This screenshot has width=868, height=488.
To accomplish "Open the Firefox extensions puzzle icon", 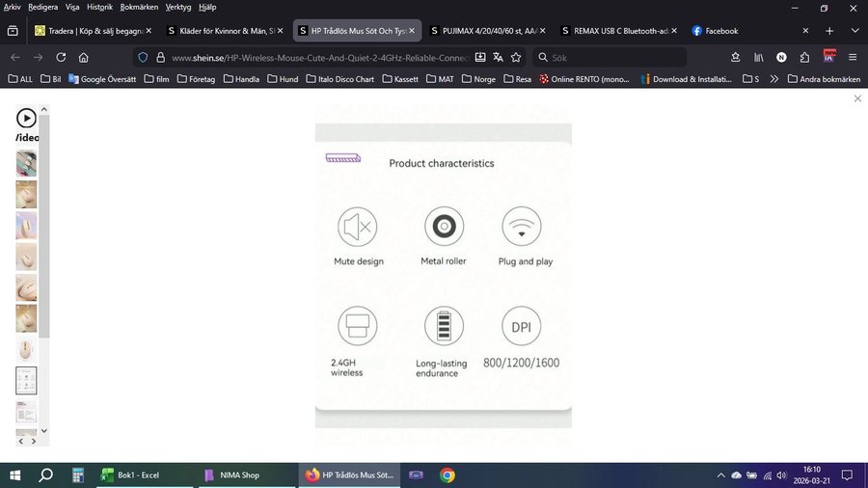I will tap(804, 57).
